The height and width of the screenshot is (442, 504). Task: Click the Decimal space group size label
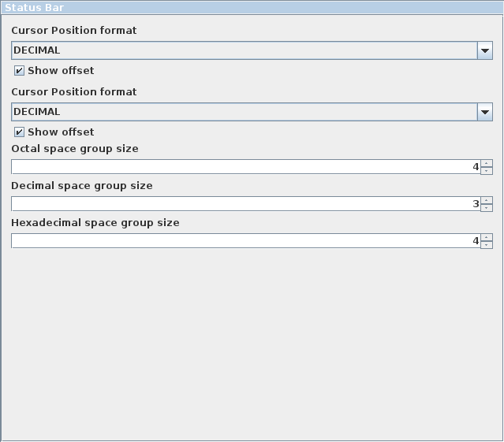point(82,186)
